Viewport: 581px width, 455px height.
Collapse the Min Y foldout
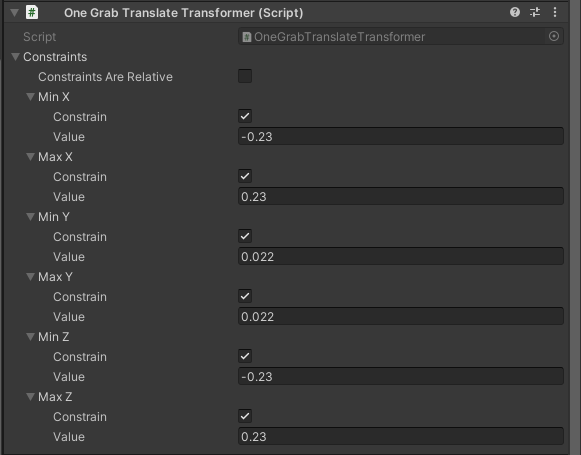pos(30,217)
